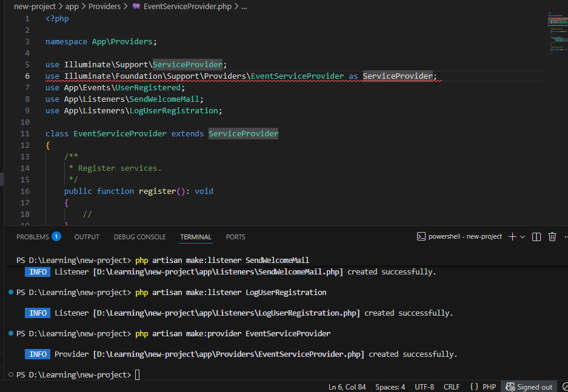Click line number 11 in gutter
This screenshot has width=568, height=392.
click(x=25, y=133)
